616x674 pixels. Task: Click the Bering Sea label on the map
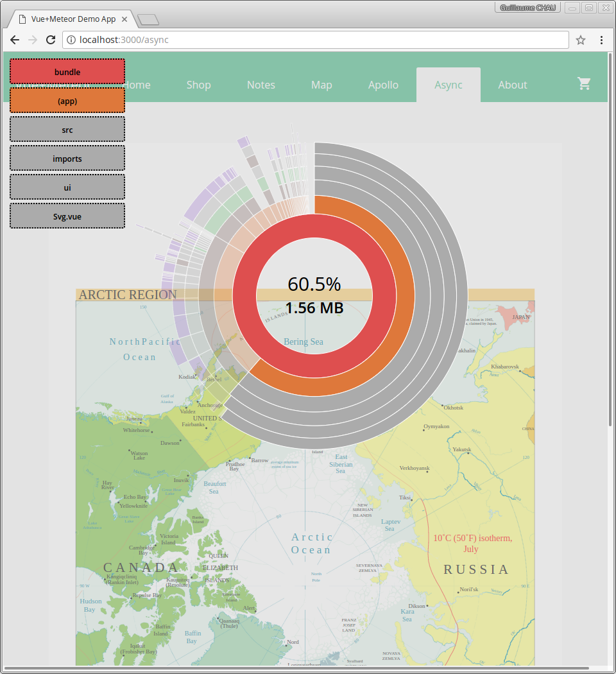(x=304, y=341)
